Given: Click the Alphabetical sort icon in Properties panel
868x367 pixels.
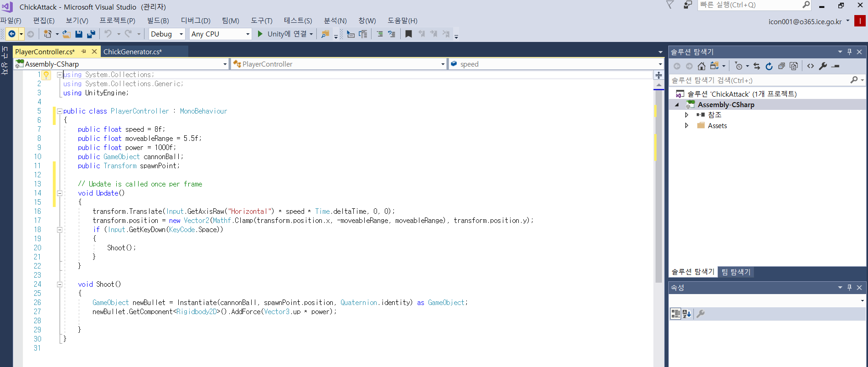Looking at the screenshot, I should click(687, 314).
